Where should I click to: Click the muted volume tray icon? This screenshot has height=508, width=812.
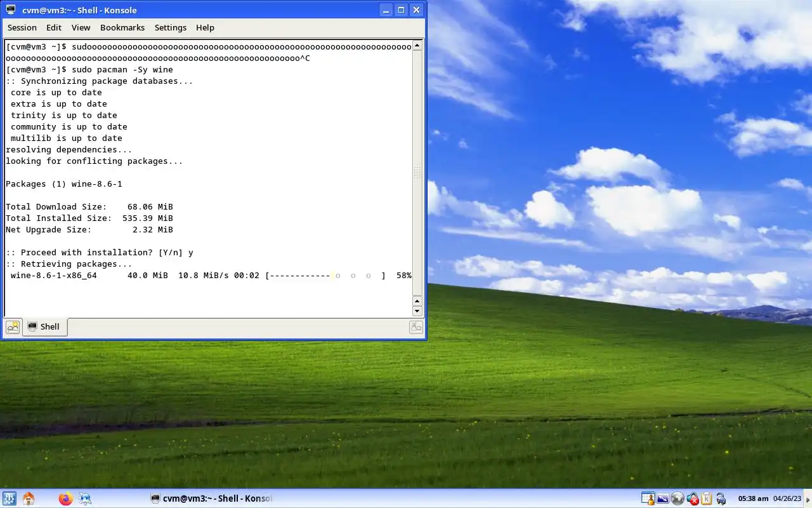[693, 498]
